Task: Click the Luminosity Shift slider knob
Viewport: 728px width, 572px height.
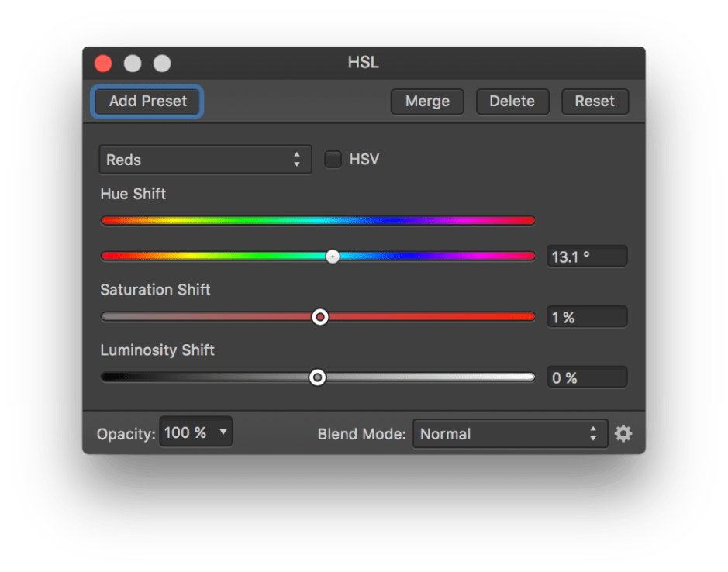Action: pyautogui.click(x=317, y=377)
